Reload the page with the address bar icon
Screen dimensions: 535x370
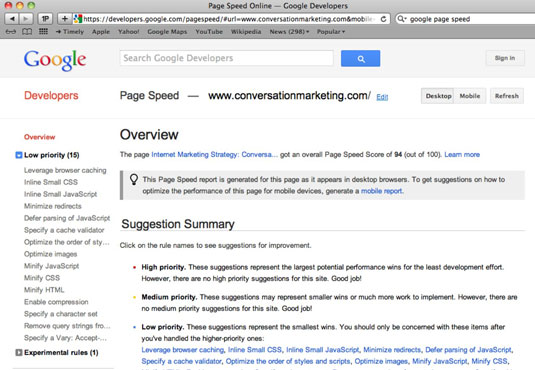point(384,19)
